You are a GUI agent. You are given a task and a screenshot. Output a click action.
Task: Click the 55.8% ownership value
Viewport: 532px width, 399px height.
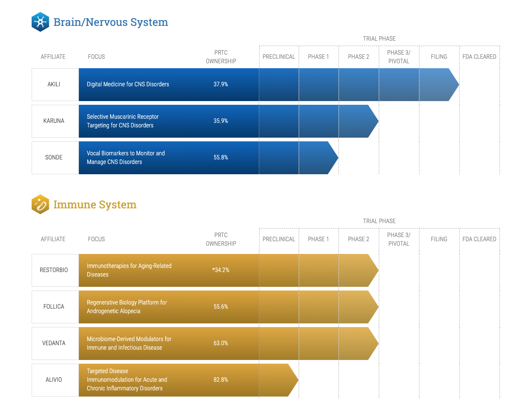pyautogui.click(x=221, y=157)
